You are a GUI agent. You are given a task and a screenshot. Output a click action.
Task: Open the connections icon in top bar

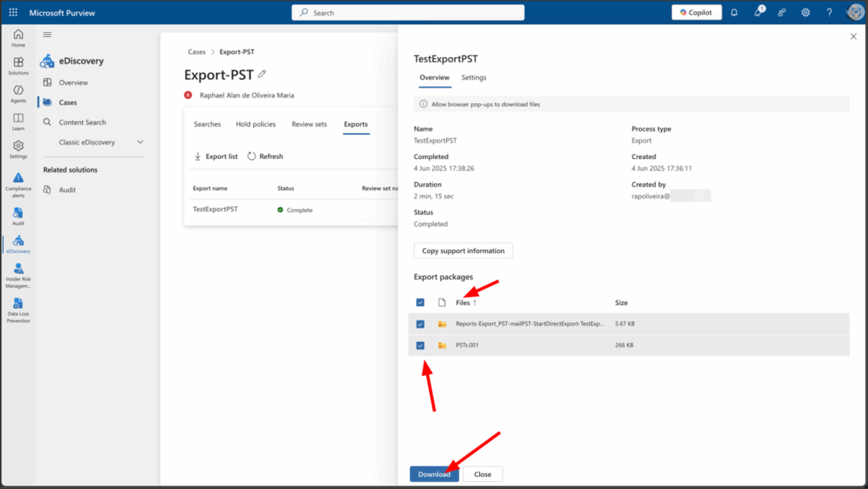(782, 12)
